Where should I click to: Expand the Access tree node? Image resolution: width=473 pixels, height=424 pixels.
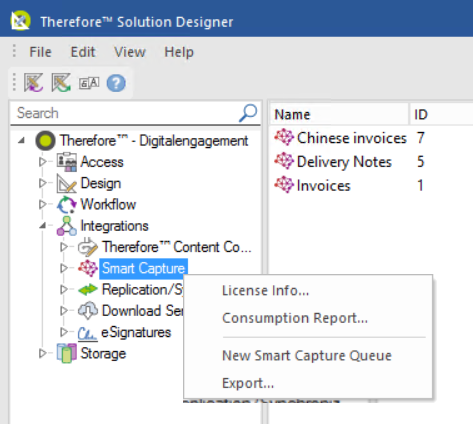(42, 162)
